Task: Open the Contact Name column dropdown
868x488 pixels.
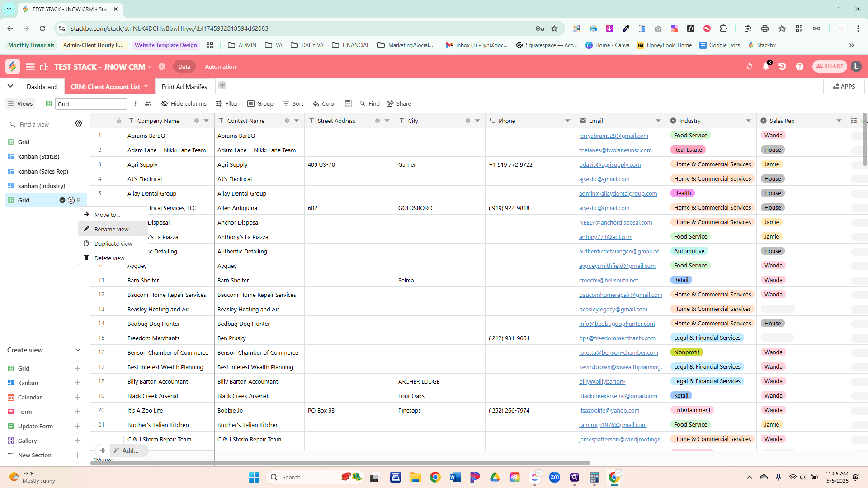Action: click(x=297, y=121)
